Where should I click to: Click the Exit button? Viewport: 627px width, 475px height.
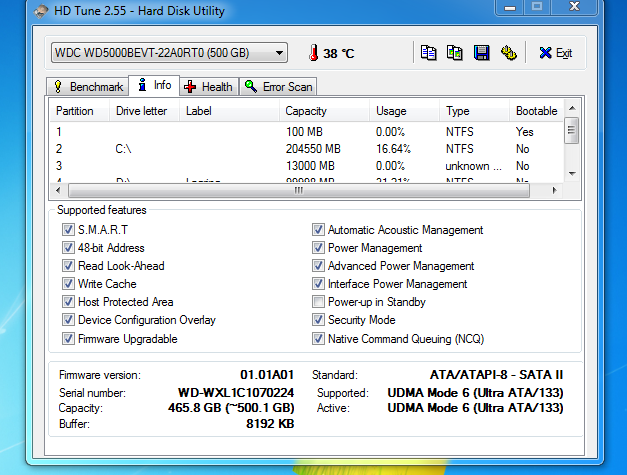click(x=555, y=53)
